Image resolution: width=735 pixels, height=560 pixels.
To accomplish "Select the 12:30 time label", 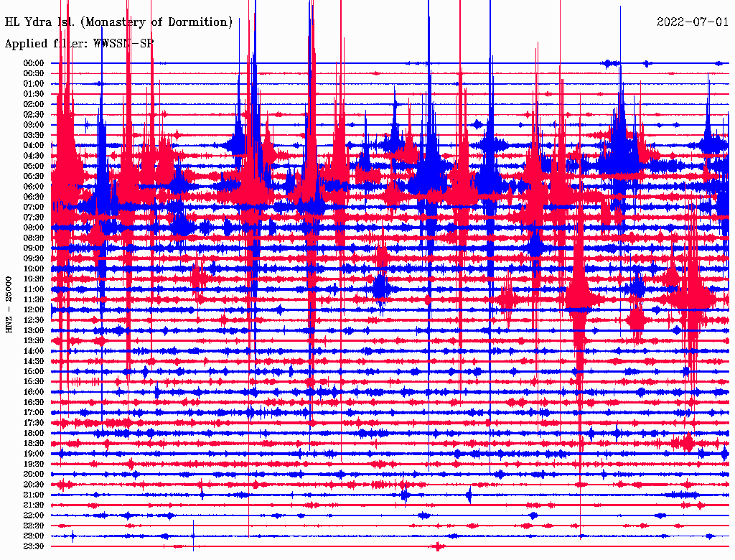I will coord(34,320).
